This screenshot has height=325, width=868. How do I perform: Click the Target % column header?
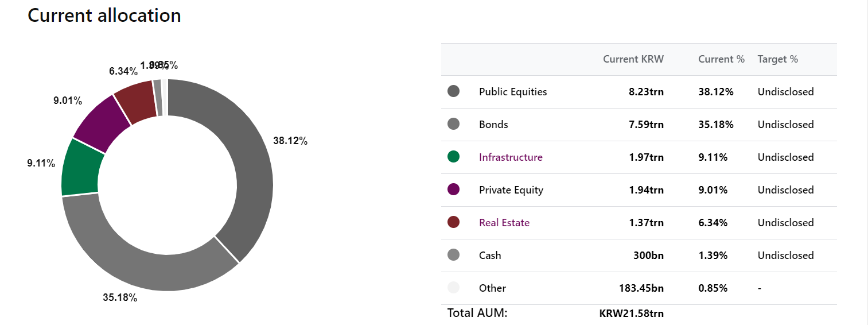coord(777,59)
